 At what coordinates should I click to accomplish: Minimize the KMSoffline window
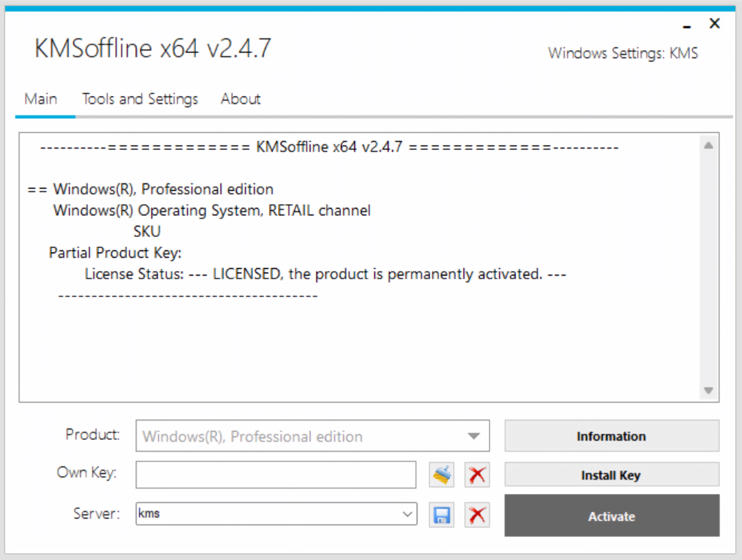(686, 26)
